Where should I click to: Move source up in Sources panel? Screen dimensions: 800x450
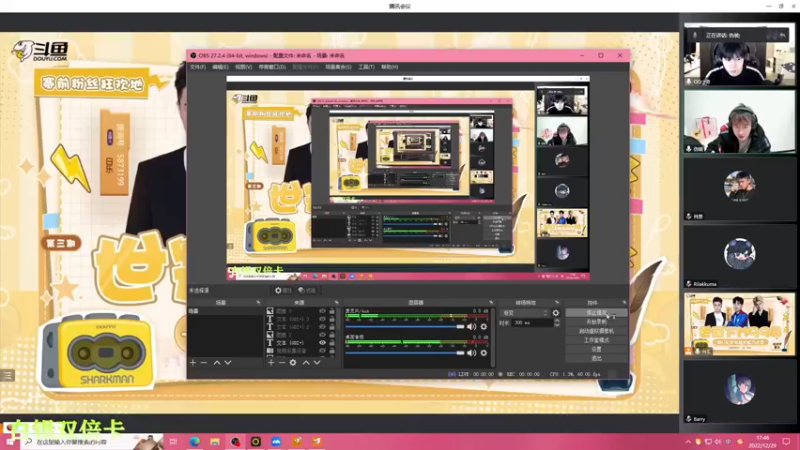point(306,362)
